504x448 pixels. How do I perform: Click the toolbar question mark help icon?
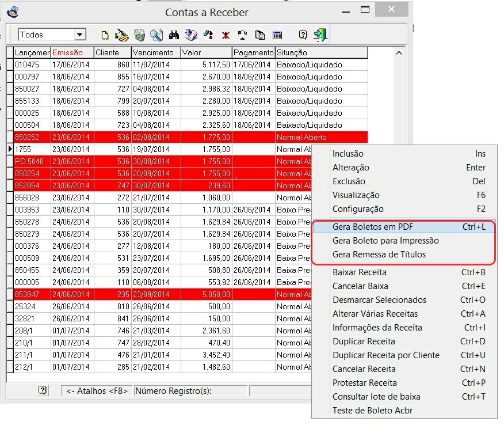pyautogui.click(x=303, y=35)
